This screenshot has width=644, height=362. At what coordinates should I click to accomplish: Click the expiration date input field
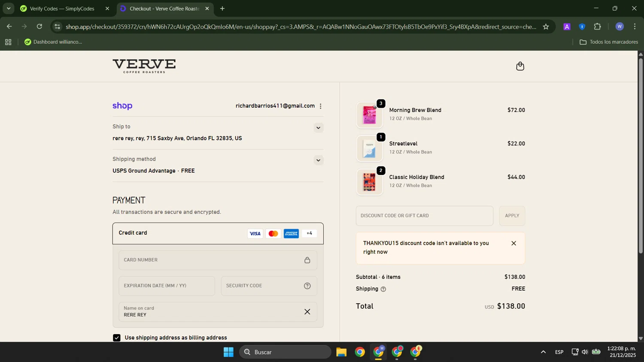point(167,286)
